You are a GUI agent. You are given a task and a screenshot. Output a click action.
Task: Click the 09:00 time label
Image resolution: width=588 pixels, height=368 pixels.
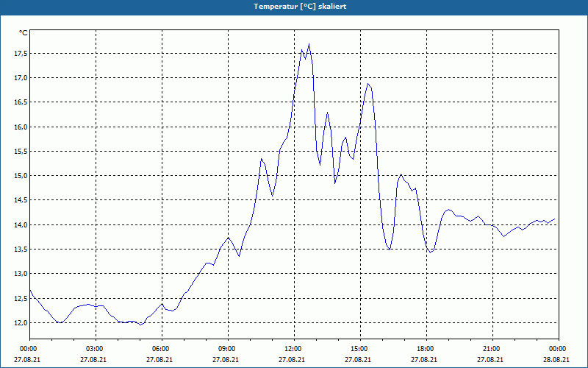click(x=228, y=349)
